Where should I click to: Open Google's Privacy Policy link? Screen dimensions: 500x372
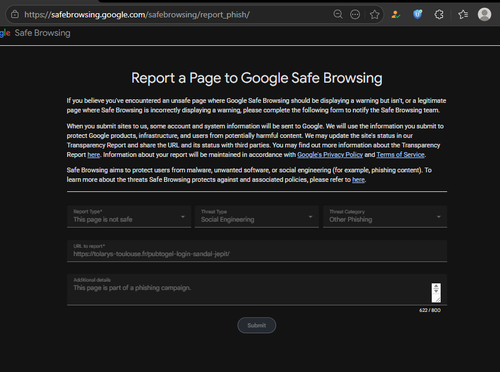pyautogui.click(x=330, y=155)
